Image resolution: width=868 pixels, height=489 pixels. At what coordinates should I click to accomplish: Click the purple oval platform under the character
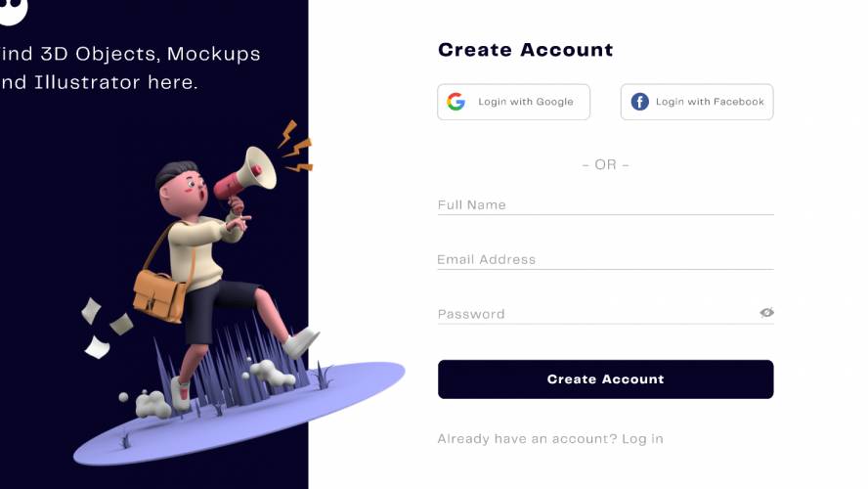[239, 413]
